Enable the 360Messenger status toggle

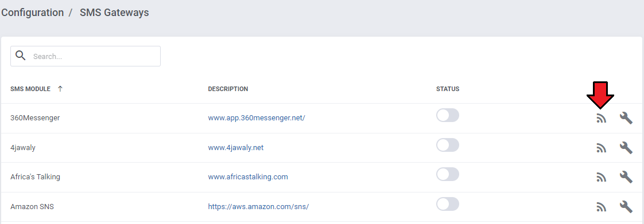448,115
